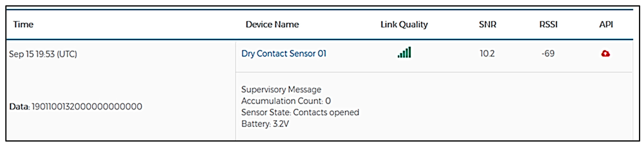Click the Accumulation Count line
The image size is (644, 146).
pos(286,101)
